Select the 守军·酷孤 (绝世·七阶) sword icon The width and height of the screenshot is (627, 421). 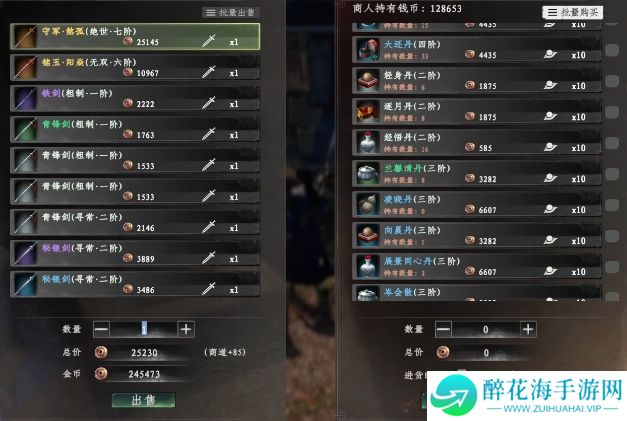tap(26, 36)
